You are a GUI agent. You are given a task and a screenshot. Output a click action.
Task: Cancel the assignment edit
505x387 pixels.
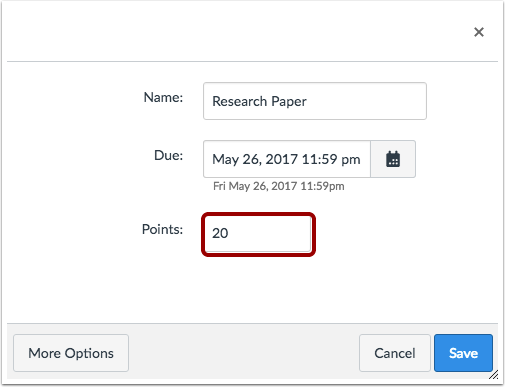pos(395,353)
